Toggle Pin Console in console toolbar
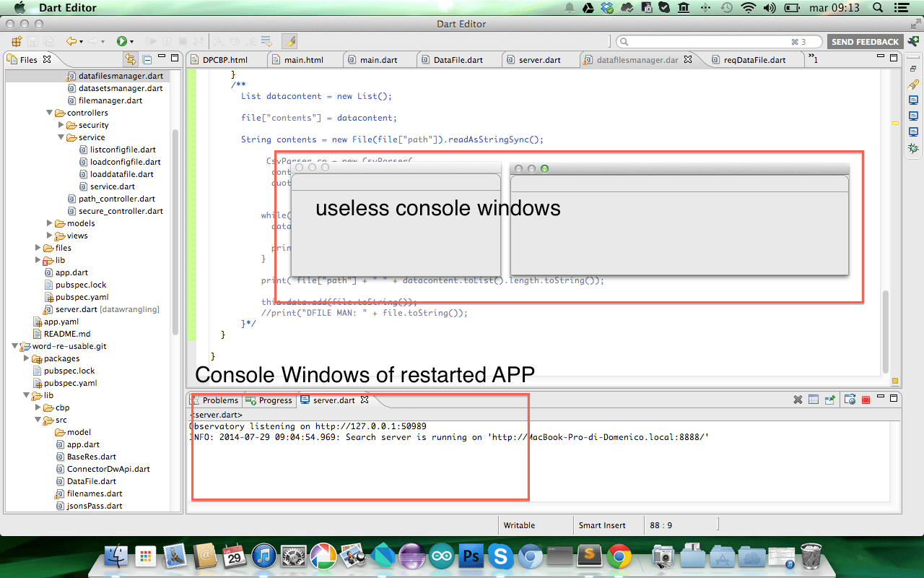Image resolution: width=924 pixels, height=578 pixels. (830, 400)
